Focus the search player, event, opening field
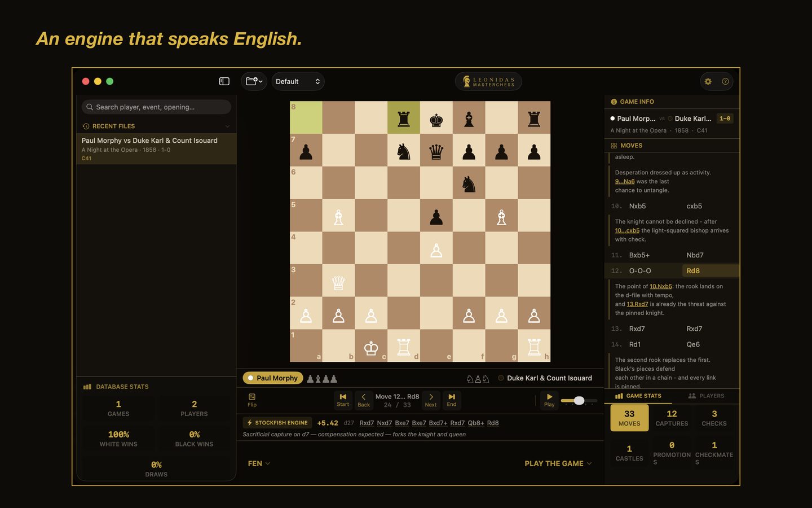The height and width of the screenshot is (508, 812). coord(156,107)
